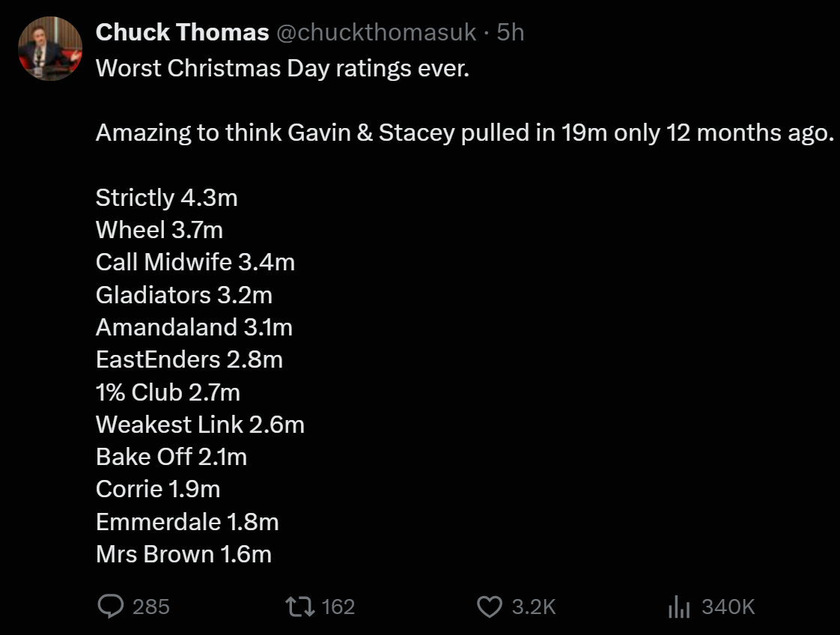Click the "EastEnders 2.8m" line
The width and height of the screenshot is (840, 635).
189,359
